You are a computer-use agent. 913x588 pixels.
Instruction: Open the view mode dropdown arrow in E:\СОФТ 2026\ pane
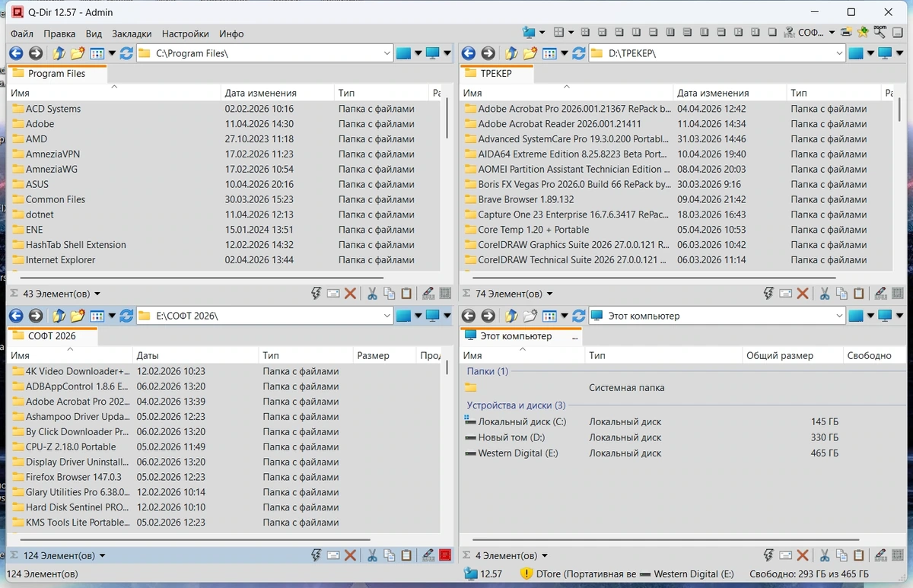(112, 316)
